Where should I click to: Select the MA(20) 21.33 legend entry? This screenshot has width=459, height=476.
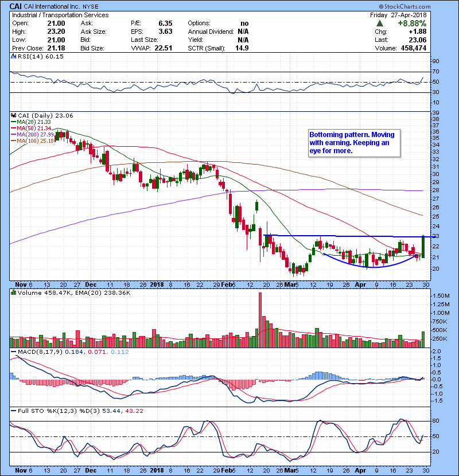click(x=31, y=122)
